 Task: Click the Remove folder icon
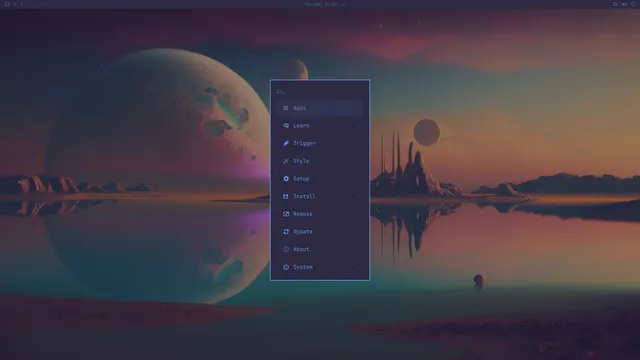[286, 214]
